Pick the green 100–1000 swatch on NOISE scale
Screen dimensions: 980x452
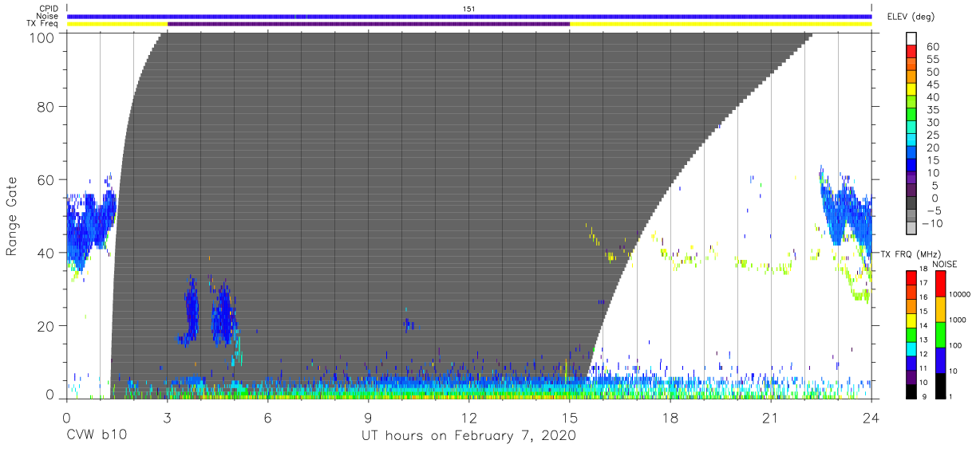pyautogui.click(x=940, y=334)
